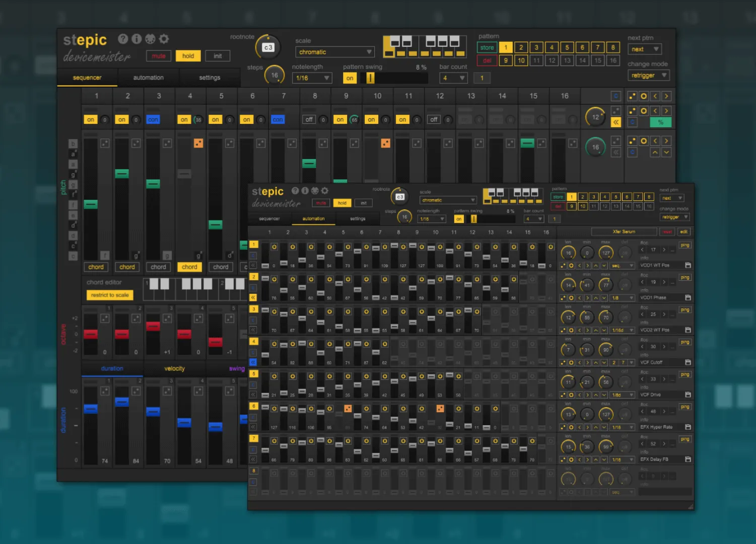Screen dimensions: 756x544
Task: Select pattern 5 in back stepic window
Action: tap(567, 48)
